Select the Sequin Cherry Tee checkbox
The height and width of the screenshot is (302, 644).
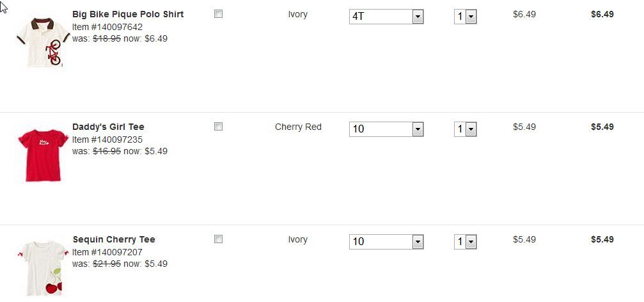(218, 239)
